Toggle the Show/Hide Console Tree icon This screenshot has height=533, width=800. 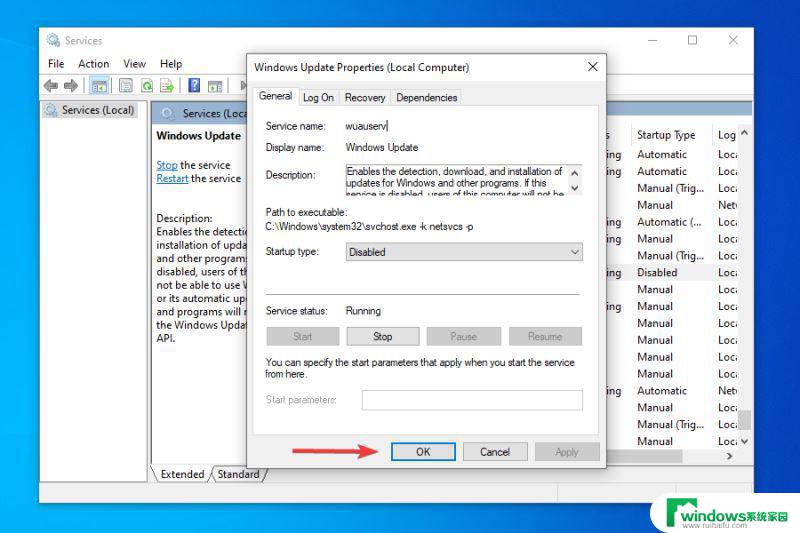click(x=99, y=86)
